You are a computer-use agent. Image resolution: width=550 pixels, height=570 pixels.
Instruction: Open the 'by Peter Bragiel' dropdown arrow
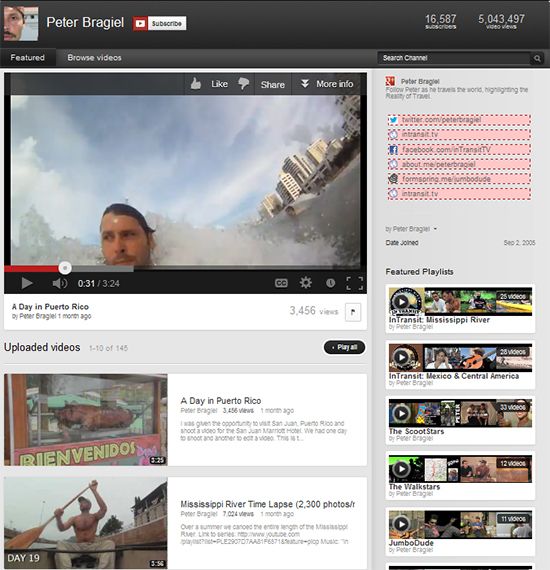click(435, 229)
